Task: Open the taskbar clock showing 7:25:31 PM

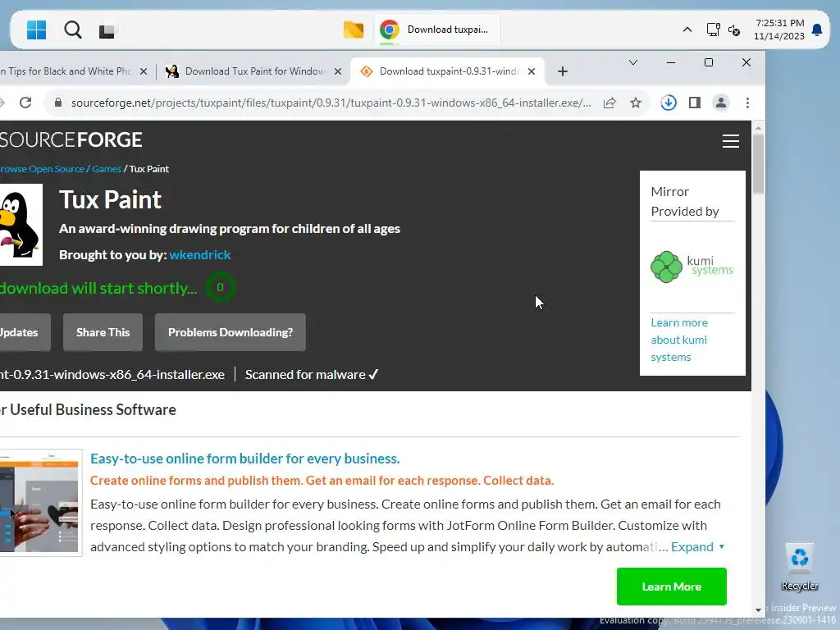Action: [779, 30]
